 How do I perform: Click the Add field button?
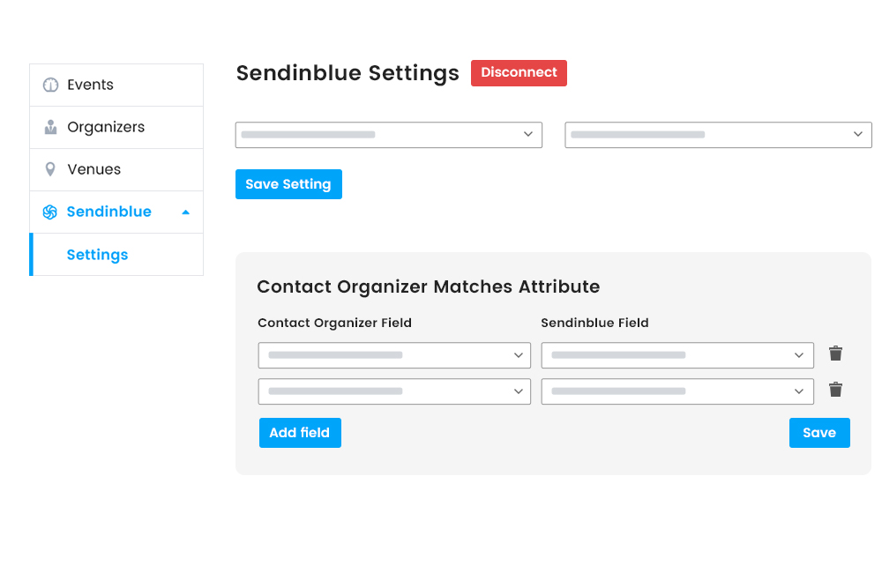point(300,433)
